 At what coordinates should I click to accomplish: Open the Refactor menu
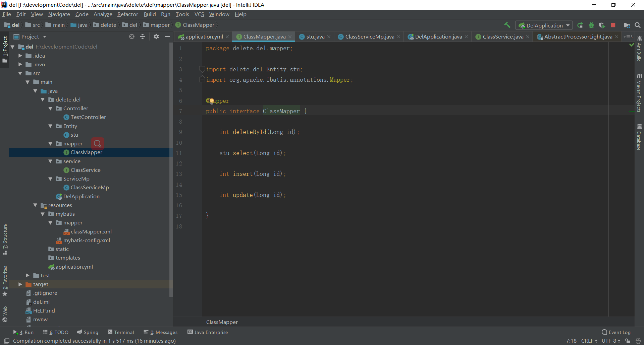[127, 14]
